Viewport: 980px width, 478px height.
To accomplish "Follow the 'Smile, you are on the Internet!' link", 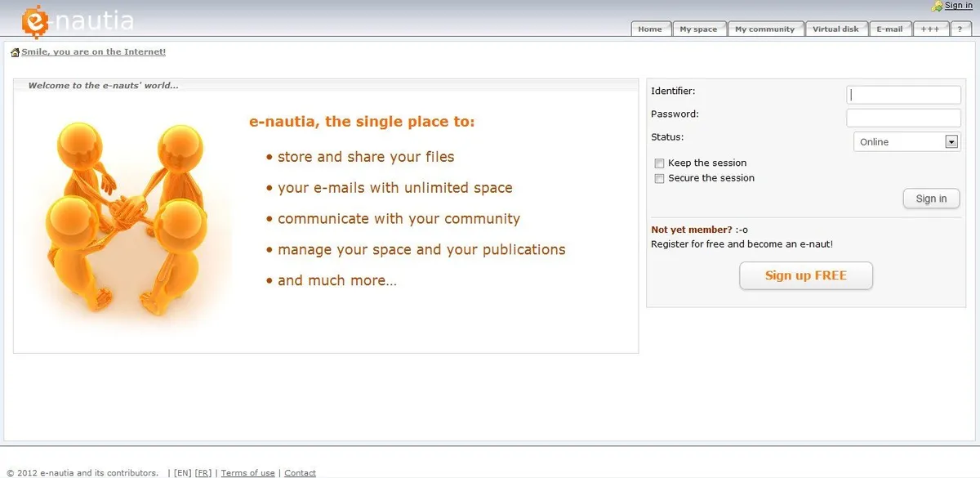I will coord(94,52).
